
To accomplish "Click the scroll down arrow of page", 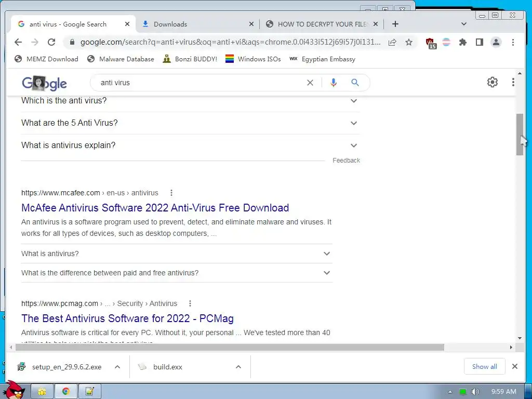I will [x=520, y=338].
